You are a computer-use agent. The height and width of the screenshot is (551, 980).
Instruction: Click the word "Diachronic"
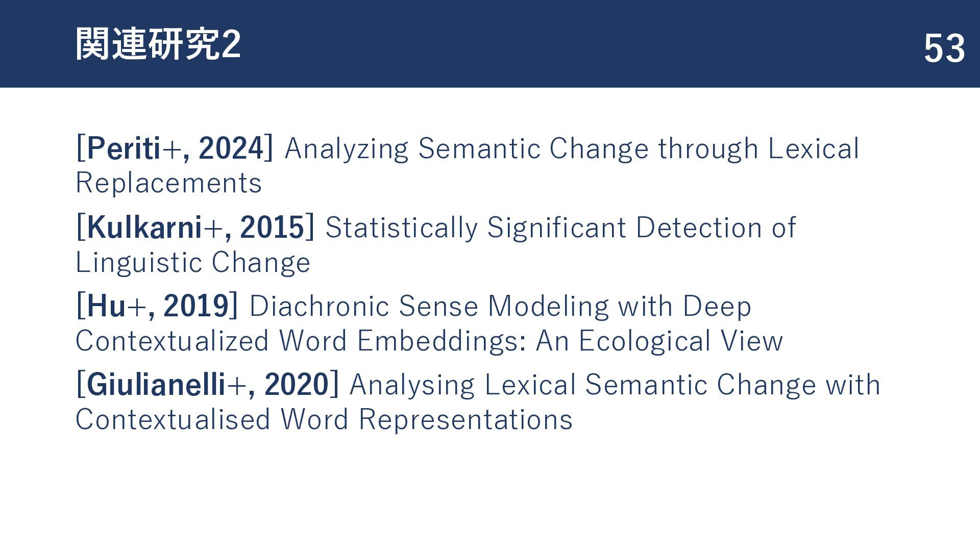[x=320, y=306]
